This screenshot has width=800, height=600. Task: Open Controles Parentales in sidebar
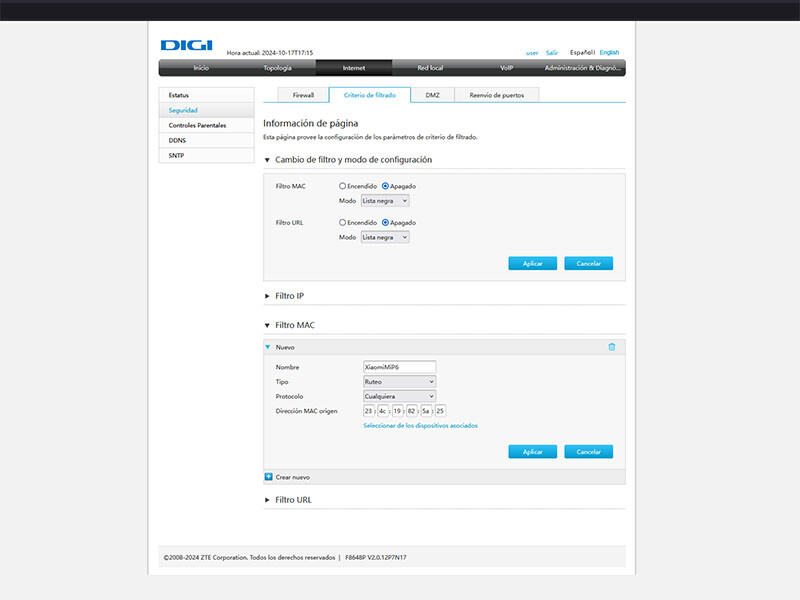click(x=206, y=125)
